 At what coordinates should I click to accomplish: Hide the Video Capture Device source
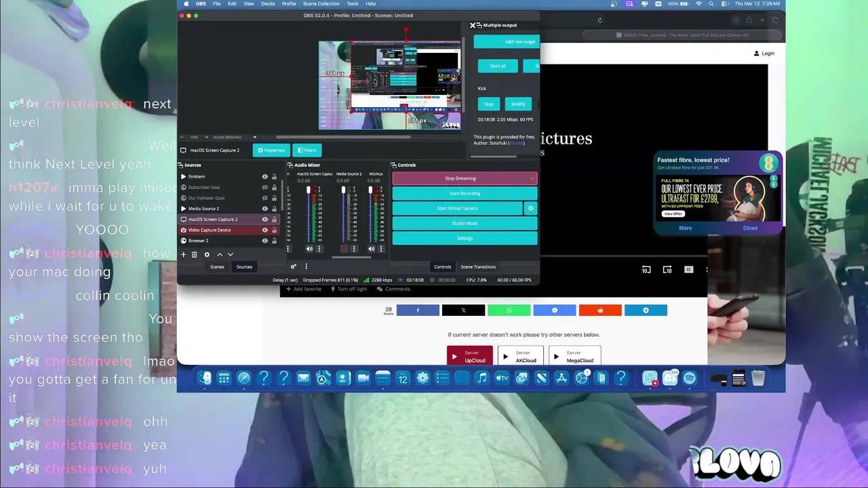(x=264, y=230)
